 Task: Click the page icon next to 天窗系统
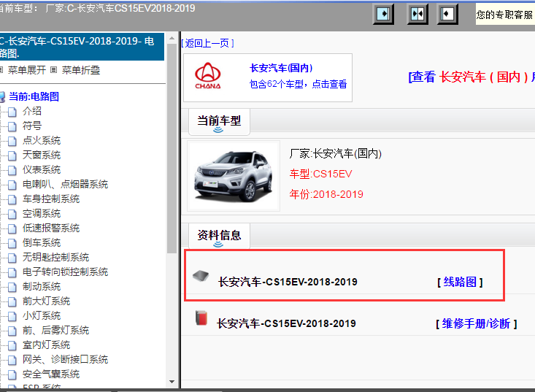(12, 155)
